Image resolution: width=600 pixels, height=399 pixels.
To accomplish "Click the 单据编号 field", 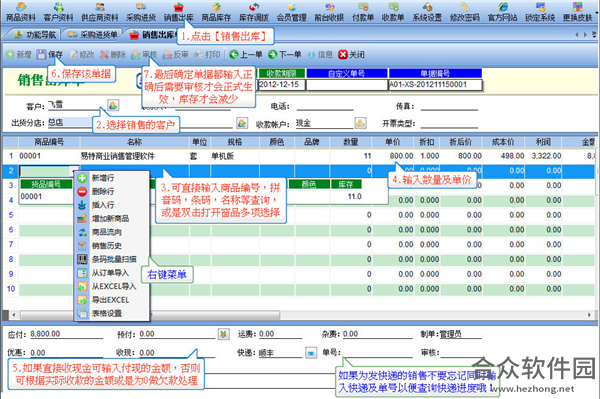I will [x=435, y=85].
